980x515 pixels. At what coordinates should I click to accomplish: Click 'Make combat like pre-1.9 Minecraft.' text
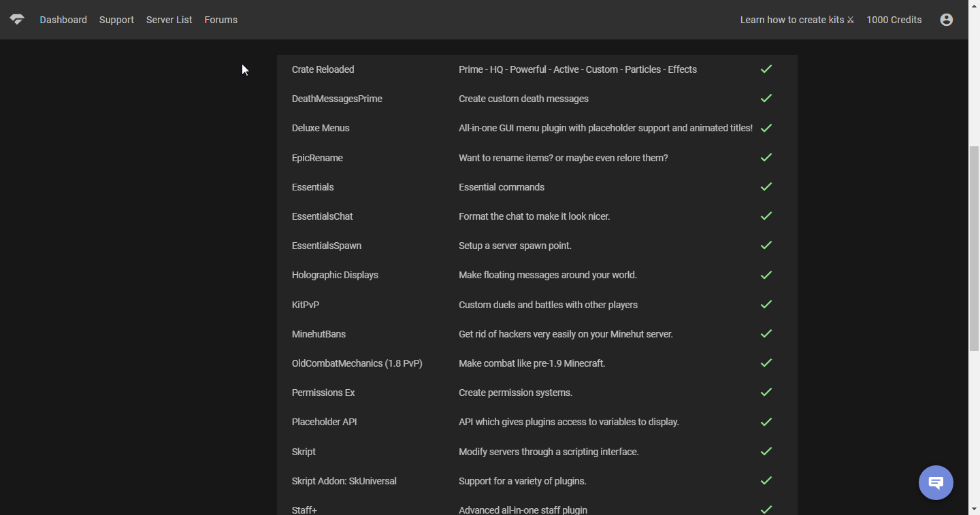click(x=532, y=363)
